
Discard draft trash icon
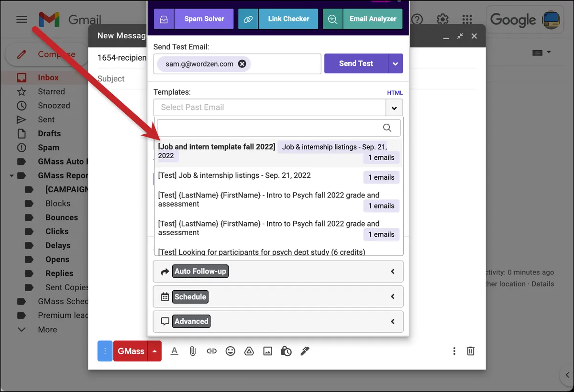click(471, 351)
